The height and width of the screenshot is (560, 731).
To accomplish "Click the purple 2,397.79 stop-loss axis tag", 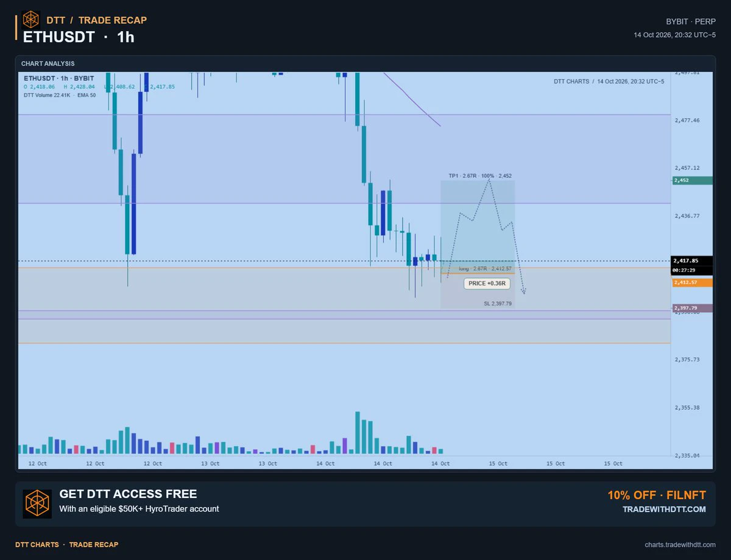I will click(x=692, y=308).
